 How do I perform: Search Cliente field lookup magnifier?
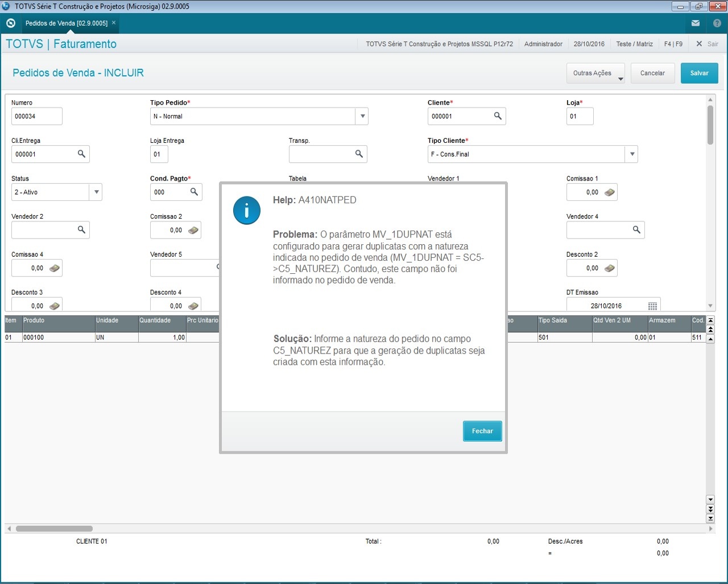click(498, 116)
